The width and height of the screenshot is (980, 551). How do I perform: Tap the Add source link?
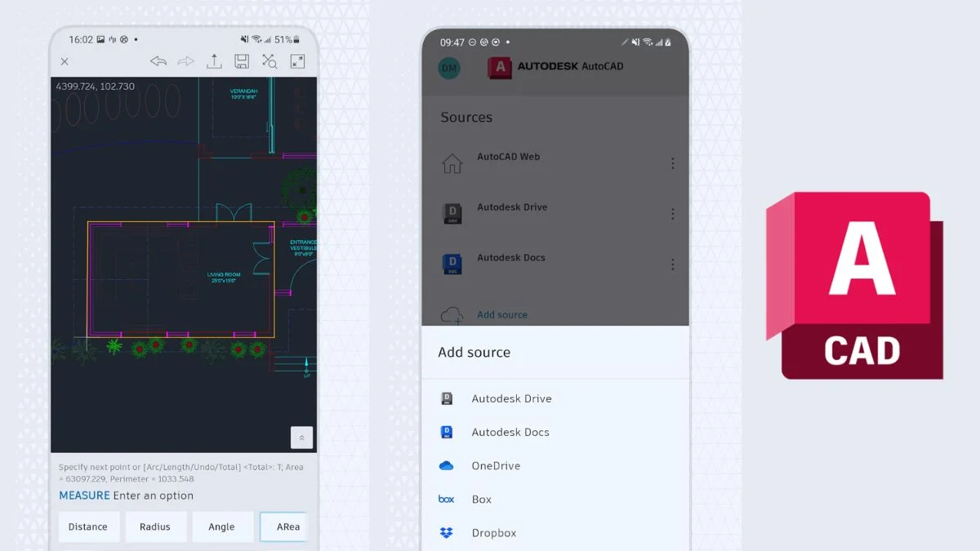pyautogui.click(x=502, y=314)
